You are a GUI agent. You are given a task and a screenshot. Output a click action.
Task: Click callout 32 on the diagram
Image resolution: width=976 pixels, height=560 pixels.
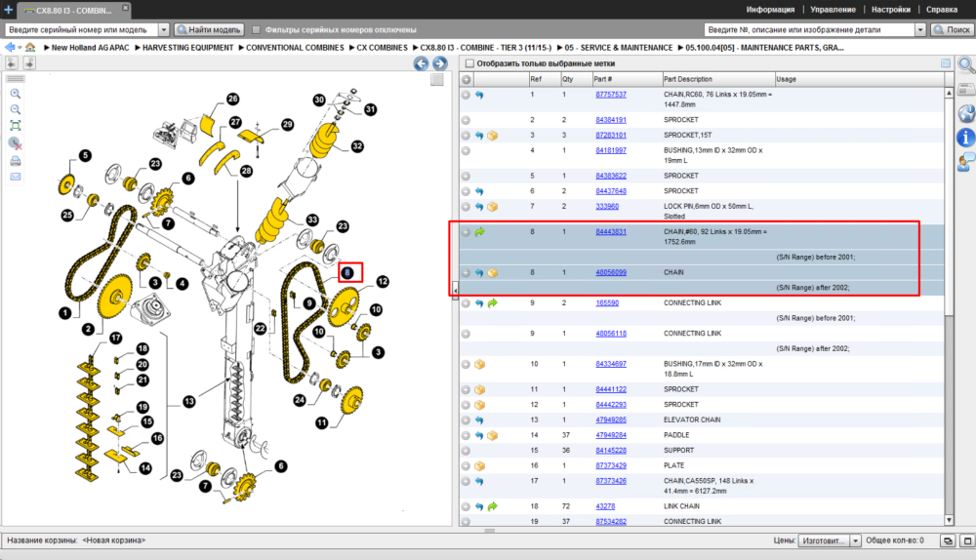point(357,146)
